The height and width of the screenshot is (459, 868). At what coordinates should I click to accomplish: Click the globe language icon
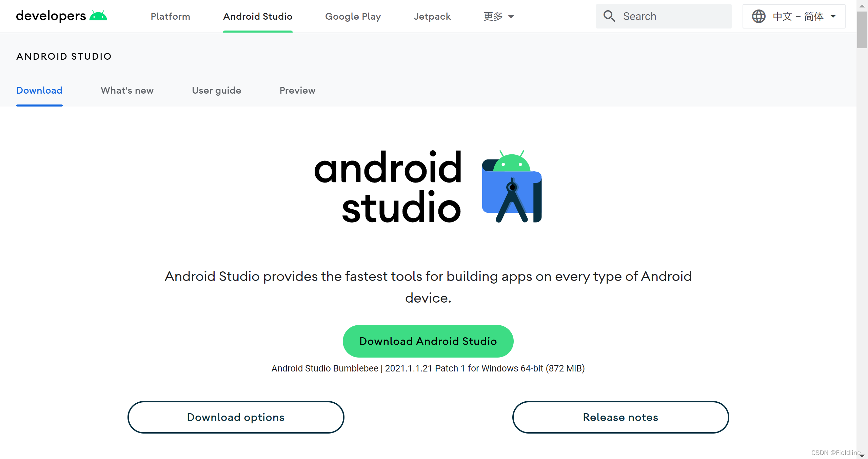pos(759,16)
